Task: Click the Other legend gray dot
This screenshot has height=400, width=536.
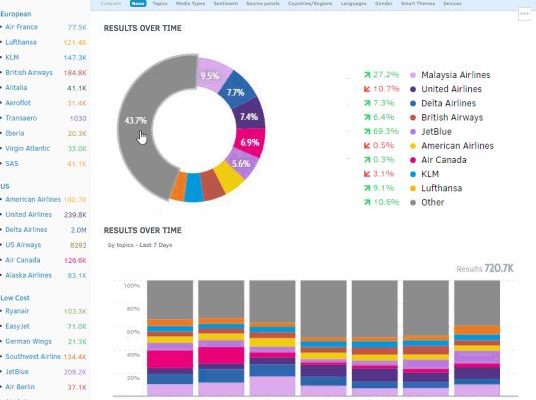Action: (x=413, y=202)
